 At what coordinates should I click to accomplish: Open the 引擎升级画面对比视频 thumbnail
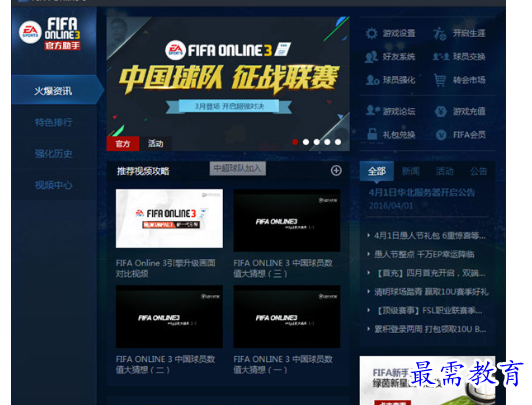click(169, 218)
